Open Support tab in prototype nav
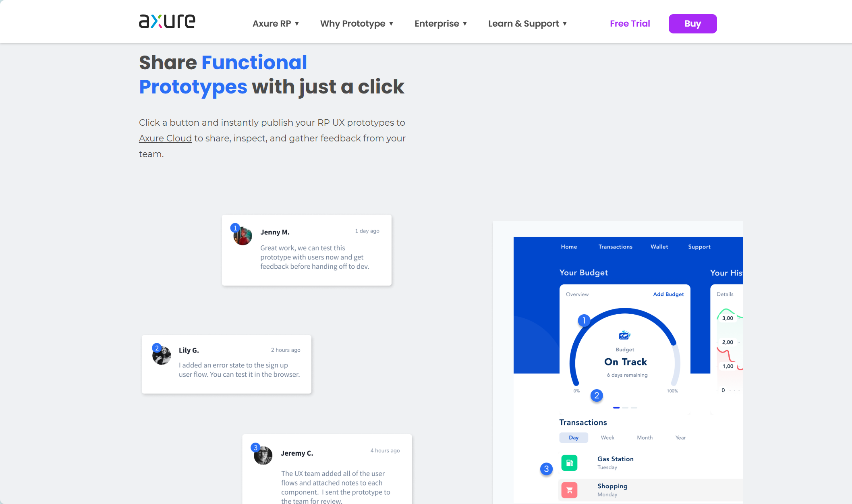852x504 pixels. point(699,247)
